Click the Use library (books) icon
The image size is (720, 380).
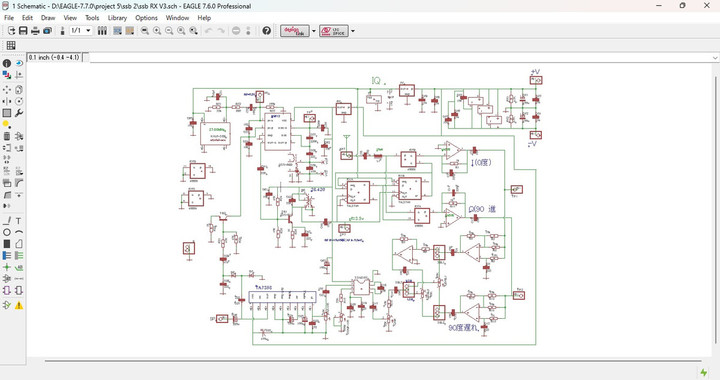(102, 31)
